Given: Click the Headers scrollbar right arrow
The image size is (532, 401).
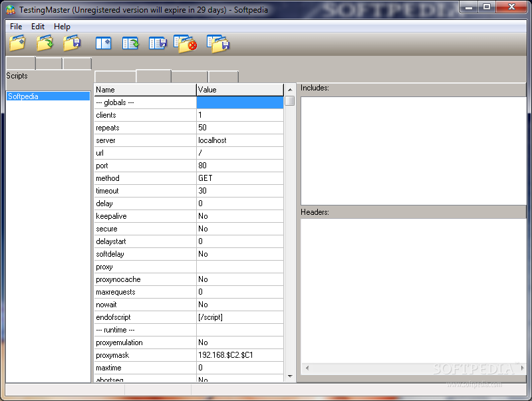Looking at the screenshot, I should pos(522,368).
